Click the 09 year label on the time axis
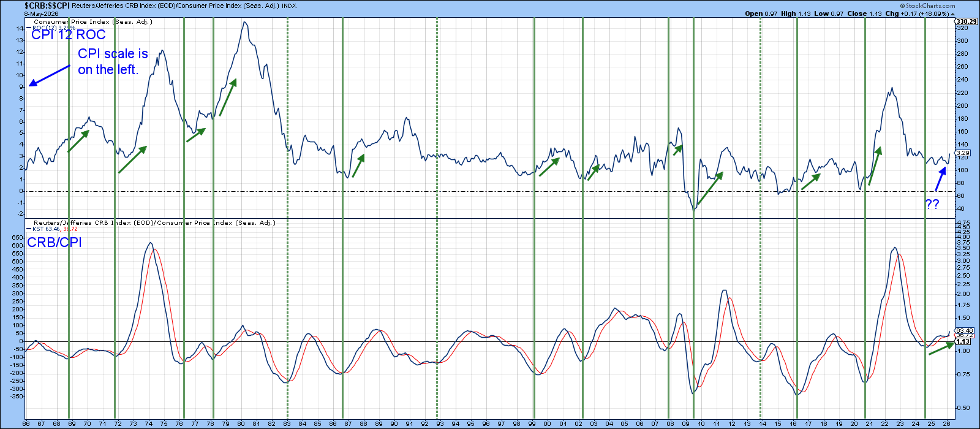 coord(686,424)
